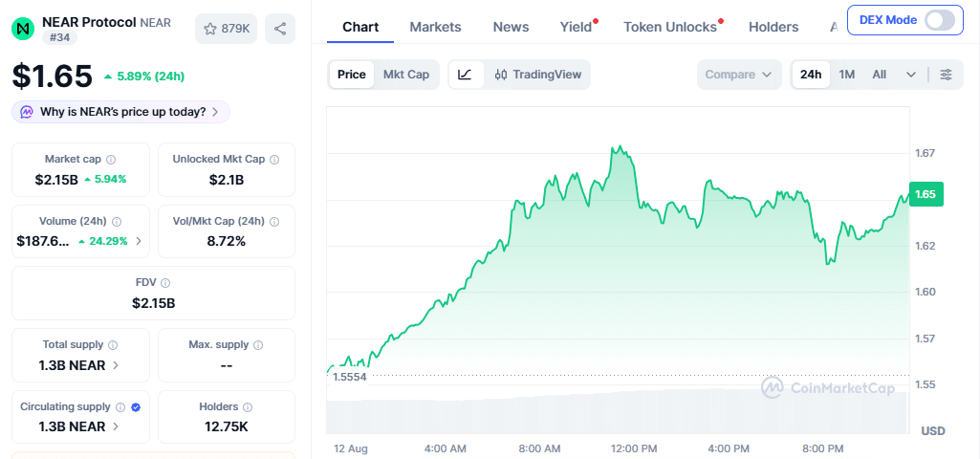
Task: Open Unlocked Mkt Cap info icon
Action: 274,160
